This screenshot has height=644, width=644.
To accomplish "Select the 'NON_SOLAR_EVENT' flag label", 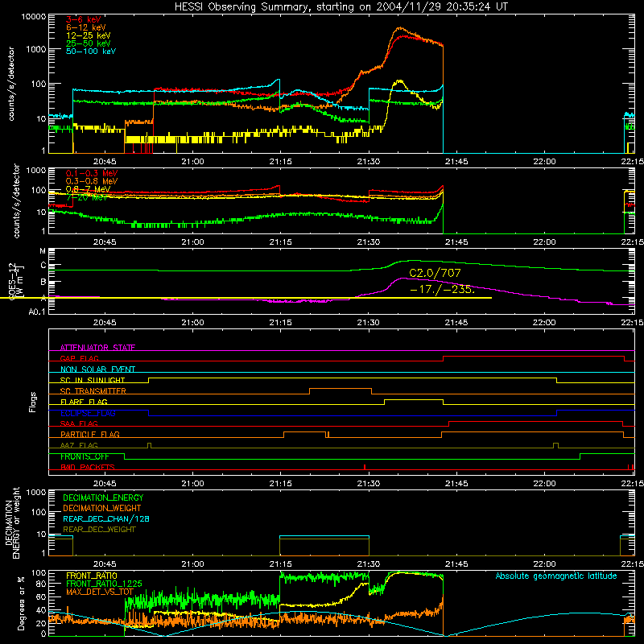I will tap(97, 369).
